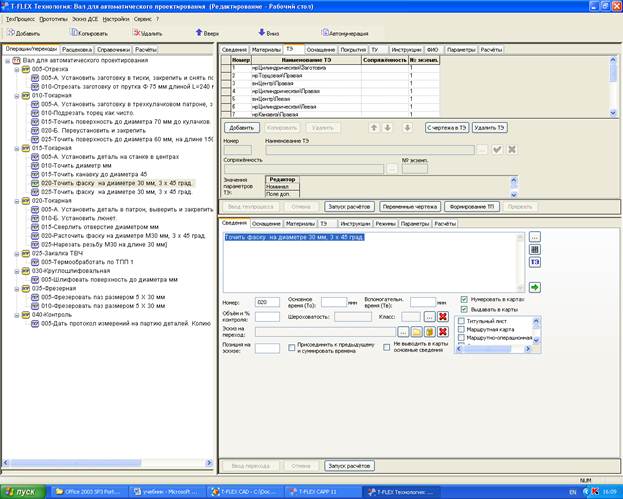Viewport: 623px width, 499px height.
Task: Click the Копировать toolbar icon
Action: [x=74, y=33]
